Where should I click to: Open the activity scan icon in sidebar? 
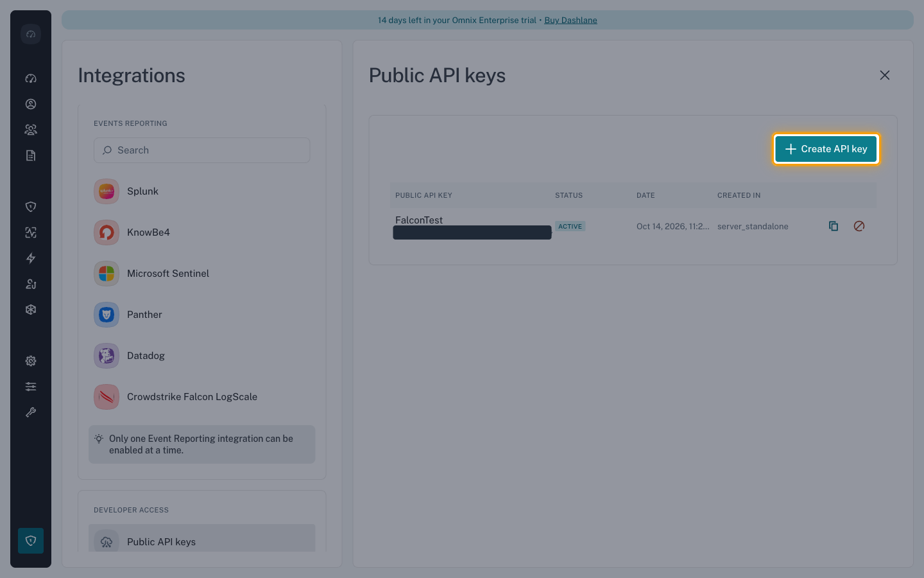[31, 232]
